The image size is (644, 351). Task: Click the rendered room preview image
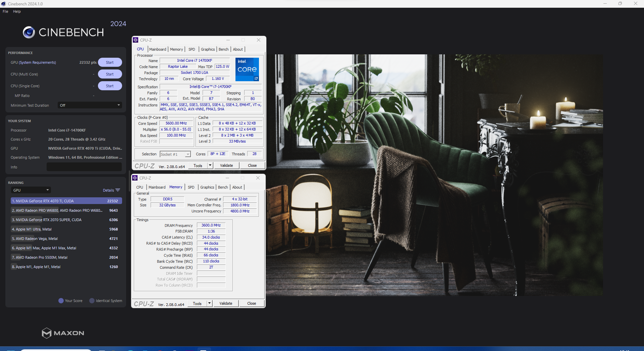click(435, 175)
